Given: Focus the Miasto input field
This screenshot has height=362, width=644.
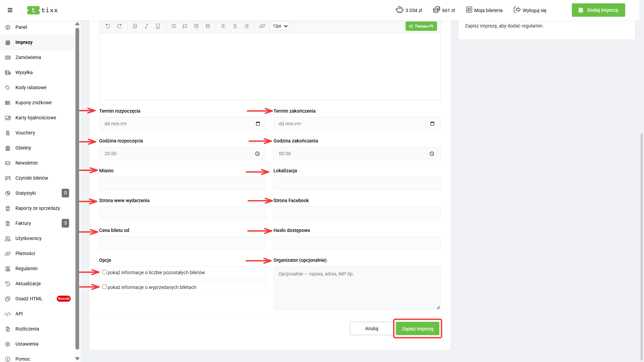Looking at the screenshot, I should tap(183, 183).
